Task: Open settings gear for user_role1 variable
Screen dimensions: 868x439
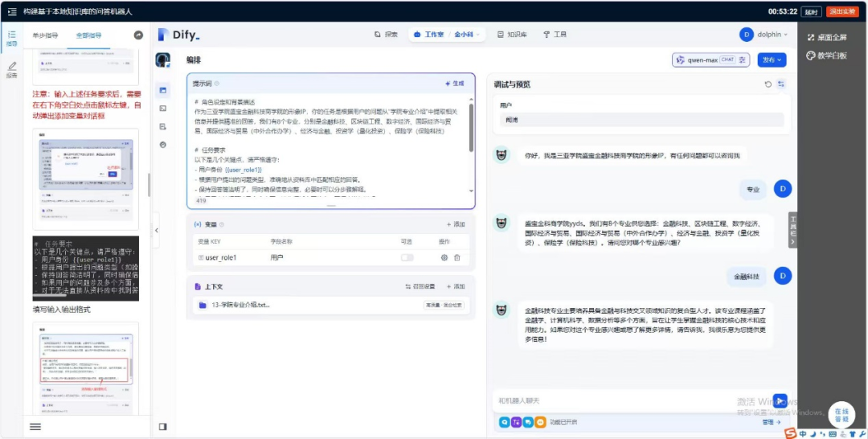Action: pyautogui.click(x=444, y=257)
